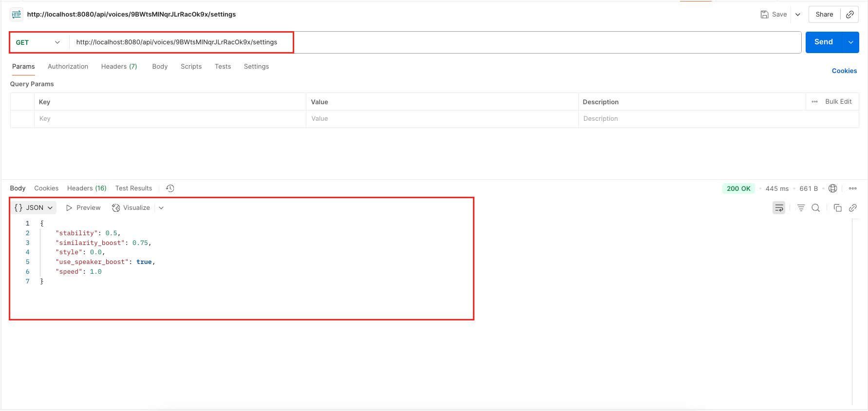Image resolution: width=868 pixels, height=411 pixels.
Task: Open the Headers (7) request tab
Action: [119, 67]
